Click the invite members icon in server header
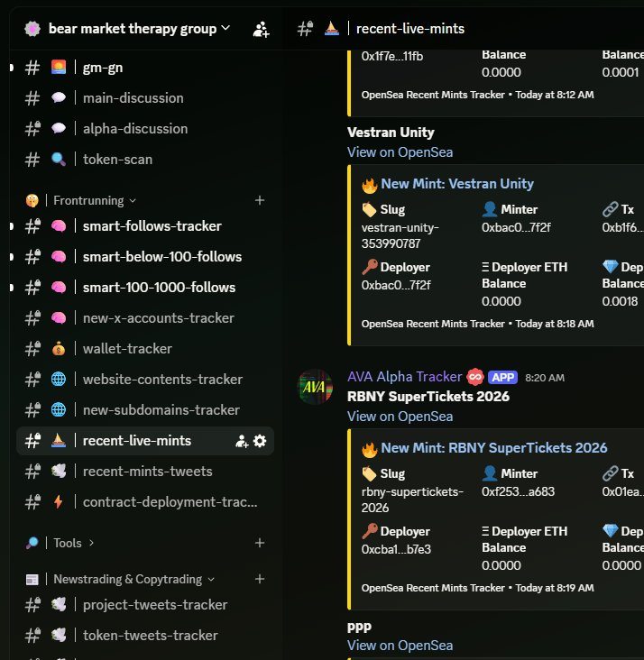644x660 pixels. click(x=261, y=29)
